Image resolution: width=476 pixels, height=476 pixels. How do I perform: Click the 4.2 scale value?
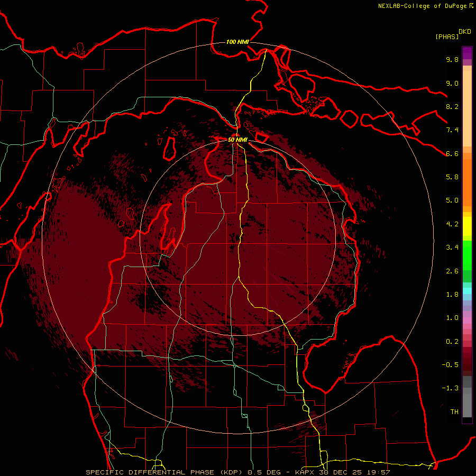pos(452,224)
